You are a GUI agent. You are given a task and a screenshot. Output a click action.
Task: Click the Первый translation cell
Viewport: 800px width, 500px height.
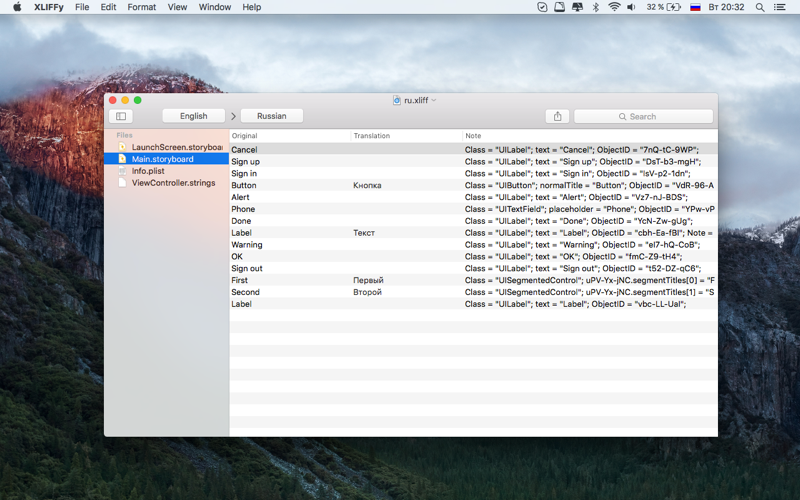click(368, 280)
